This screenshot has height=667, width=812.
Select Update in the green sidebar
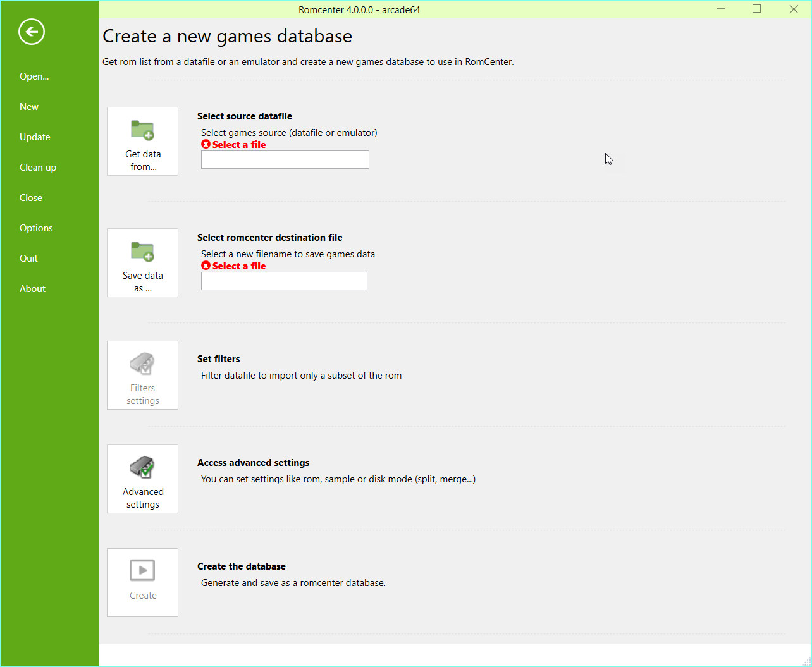(35, 137)
